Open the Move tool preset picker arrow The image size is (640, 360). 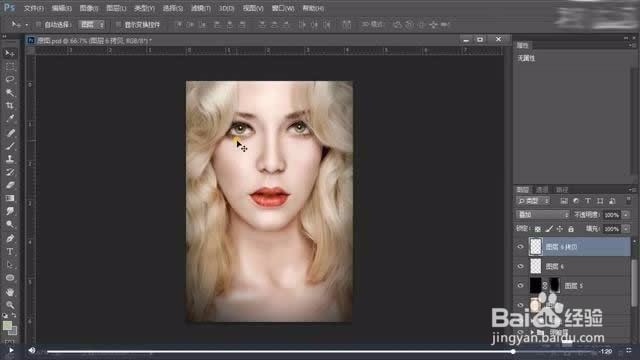[27, 25]
